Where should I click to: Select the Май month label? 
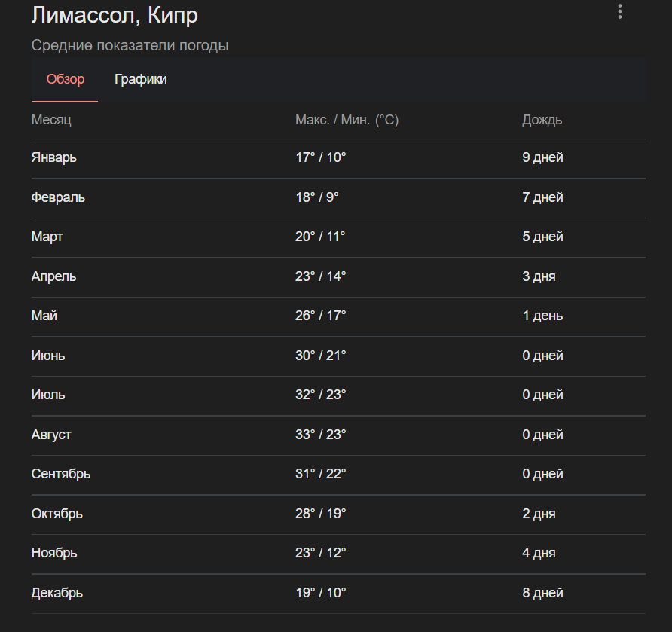tap(44, 316)
